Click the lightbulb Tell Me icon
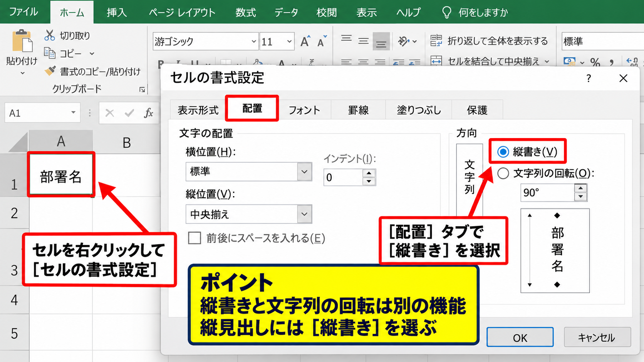644x362 pixels. click(446, 12)
